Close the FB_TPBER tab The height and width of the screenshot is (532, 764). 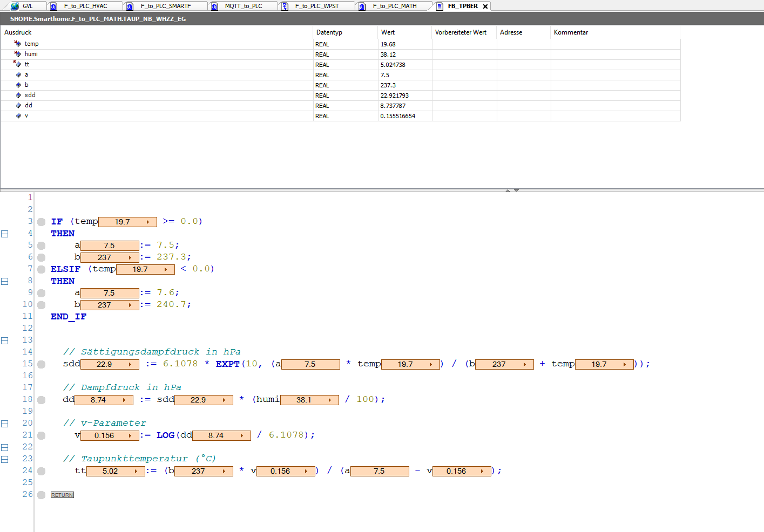[485, 6]
